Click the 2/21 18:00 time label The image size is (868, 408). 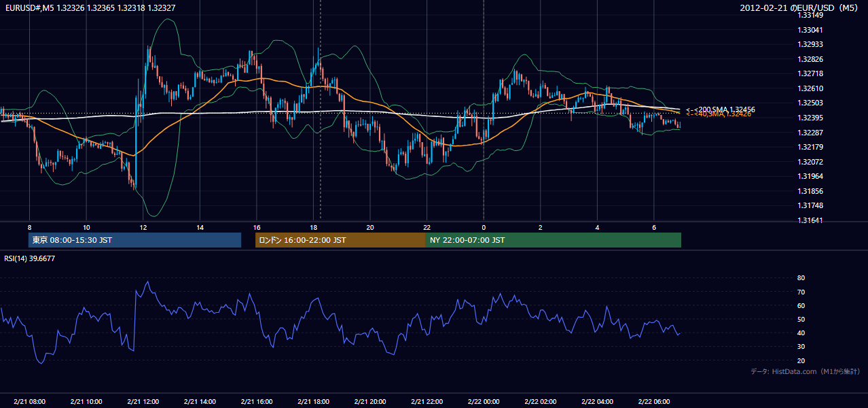[x=313, y=402]
